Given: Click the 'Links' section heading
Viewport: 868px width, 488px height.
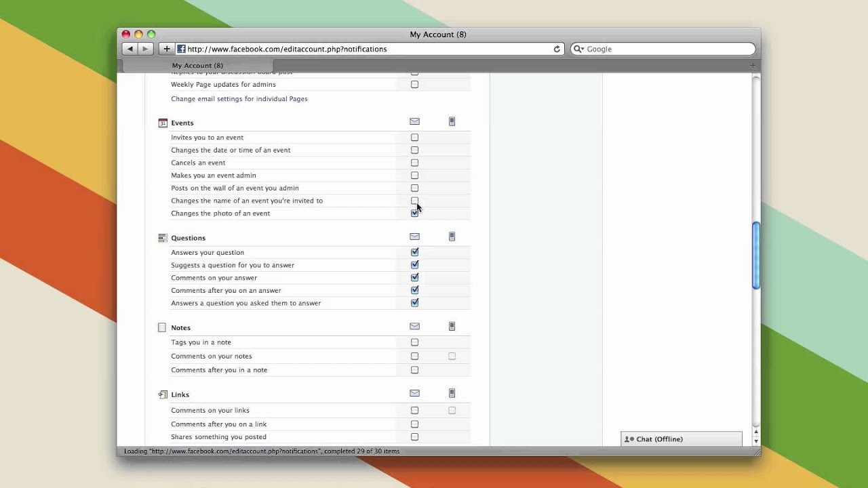Looking at the screenshot, I should coord(180,395).
